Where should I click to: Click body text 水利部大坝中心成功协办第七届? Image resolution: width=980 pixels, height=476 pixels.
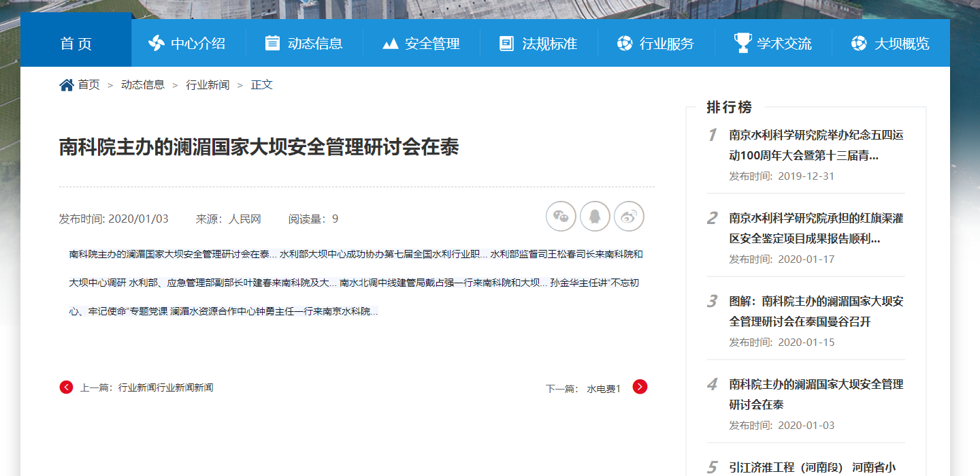383,254
